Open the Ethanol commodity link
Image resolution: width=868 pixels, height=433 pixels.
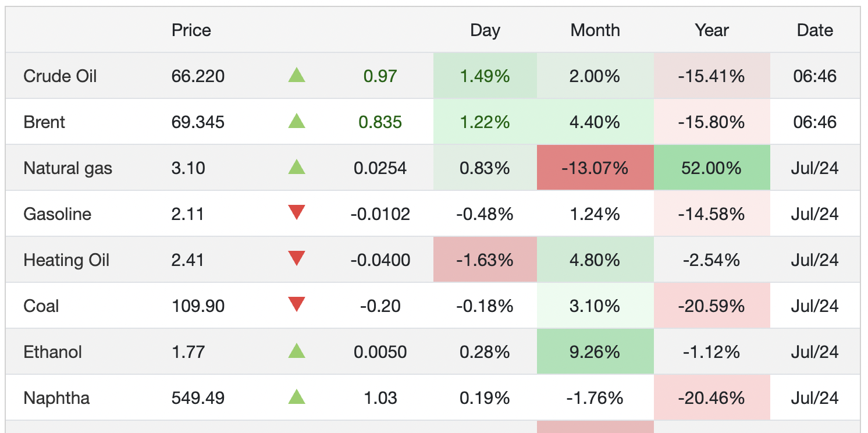coord(52,352)
